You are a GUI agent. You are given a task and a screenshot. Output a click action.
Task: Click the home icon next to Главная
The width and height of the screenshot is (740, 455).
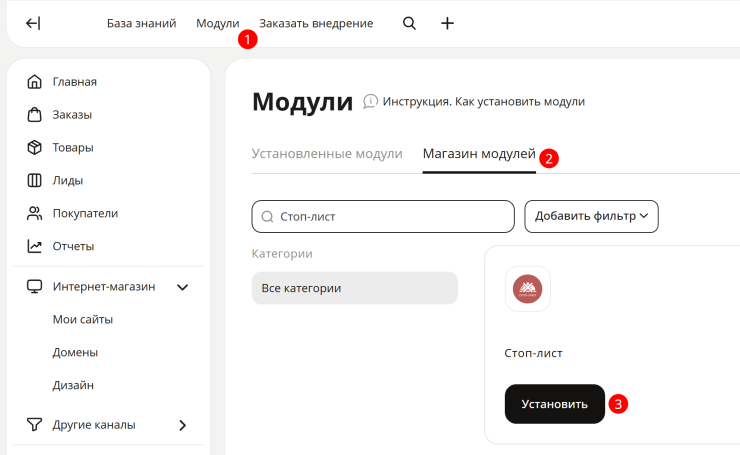point(34,82)
